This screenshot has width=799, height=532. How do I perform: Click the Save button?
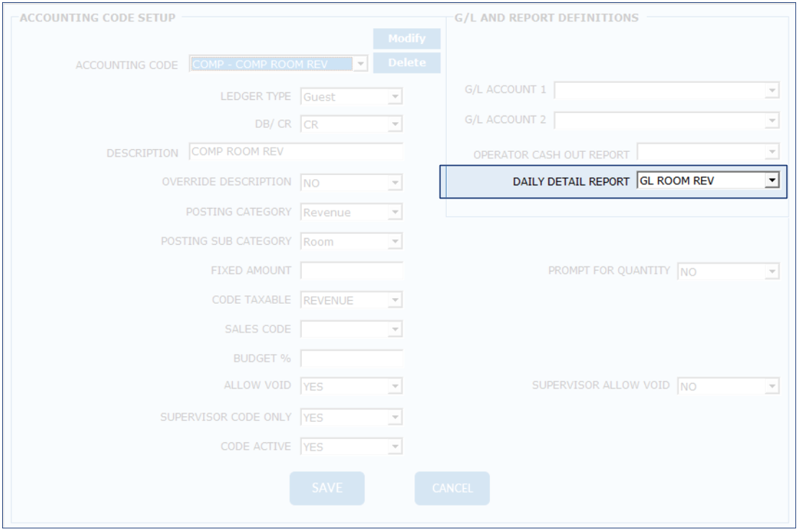click(327, 488)
